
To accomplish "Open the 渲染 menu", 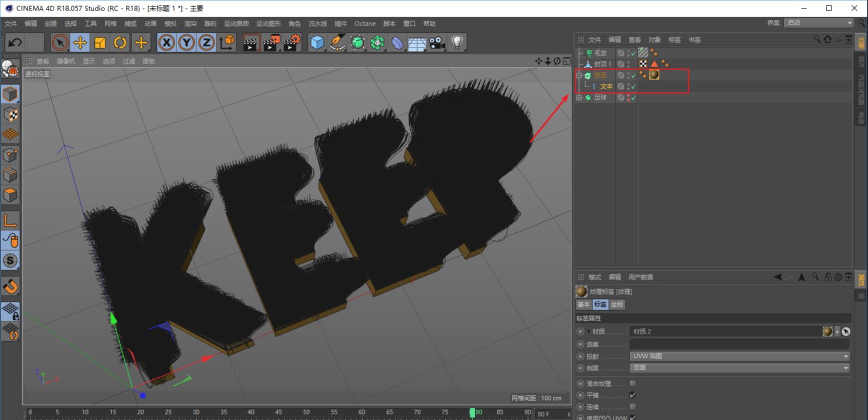I will 190,23.
